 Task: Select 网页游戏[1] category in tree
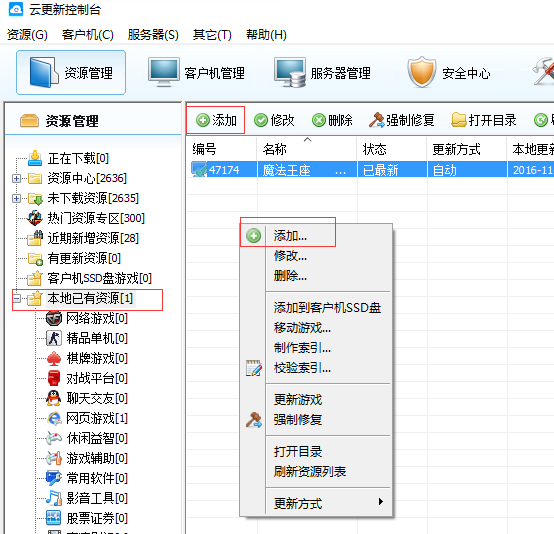tap(97, 418)
